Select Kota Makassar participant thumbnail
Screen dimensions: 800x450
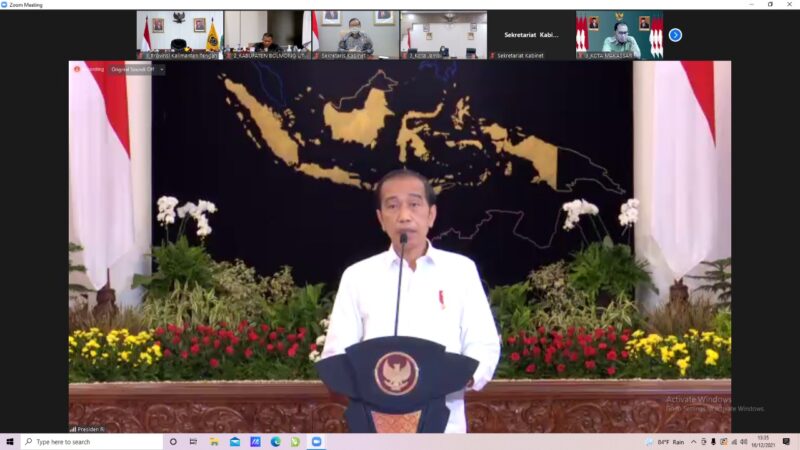[x=619, y=35]
